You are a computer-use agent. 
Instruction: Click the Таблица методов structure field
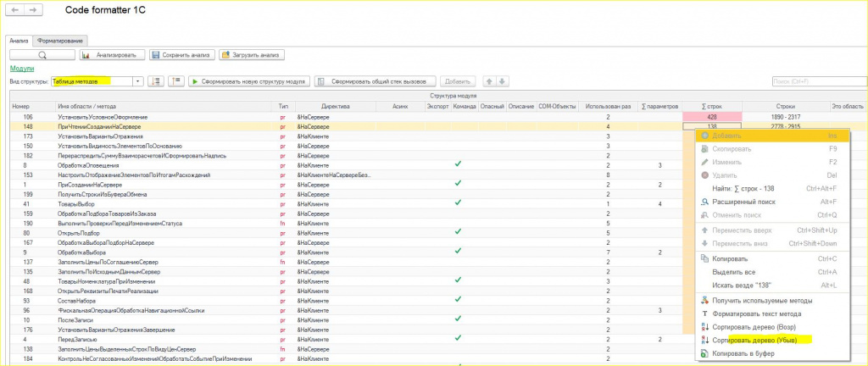92,81
